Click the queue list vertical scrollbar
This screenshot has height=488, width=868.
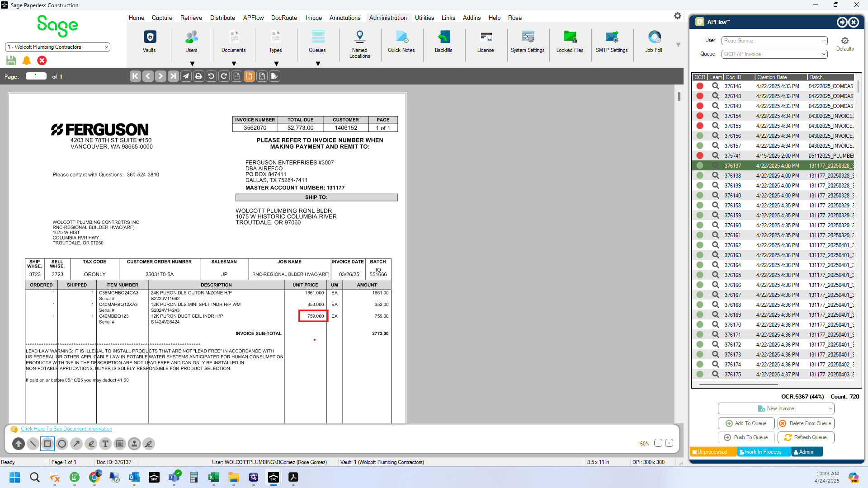coord(858,87)
